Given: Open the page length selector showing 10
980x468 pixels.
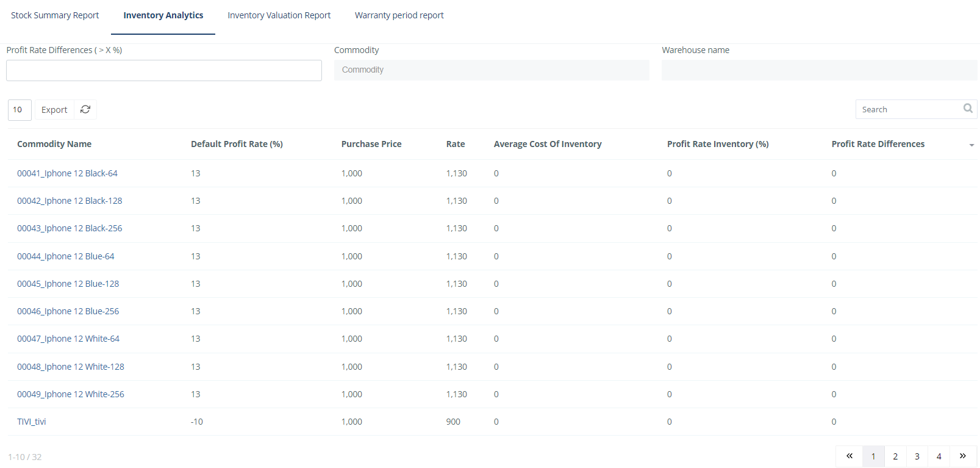Looking at the screenshot, I should pyautogui.click(x=19, y=110).
